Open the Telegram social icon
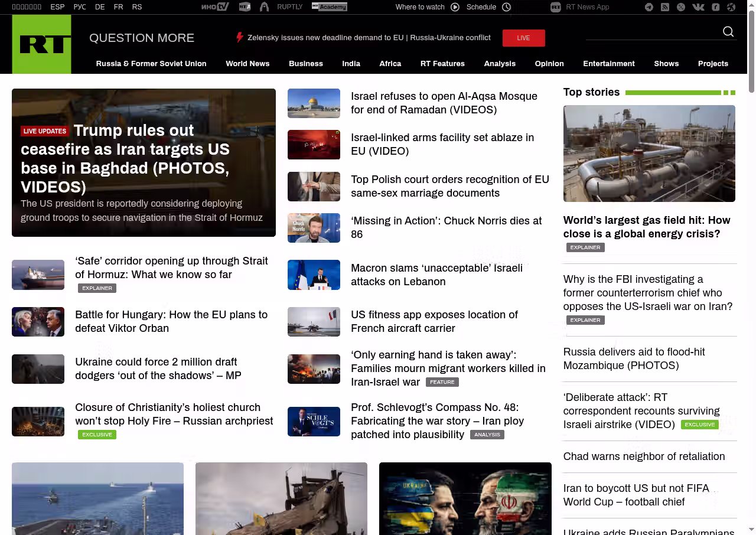This screenshot has width=756, height=535. (649, 7)
